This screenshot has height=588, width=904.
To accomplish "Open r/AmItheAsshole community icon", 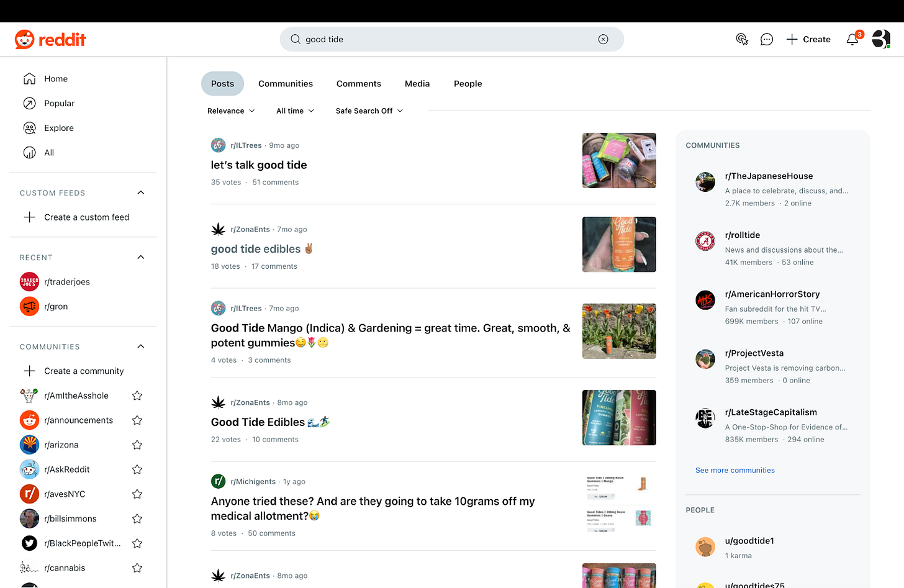I will (x=29, y=396).
